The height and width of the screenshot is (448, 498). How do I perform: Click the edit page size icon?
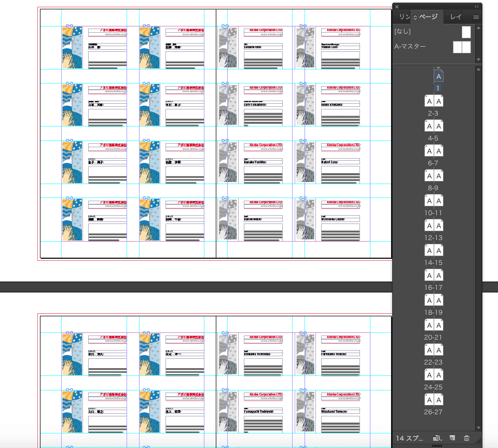[x=437, y=438]
